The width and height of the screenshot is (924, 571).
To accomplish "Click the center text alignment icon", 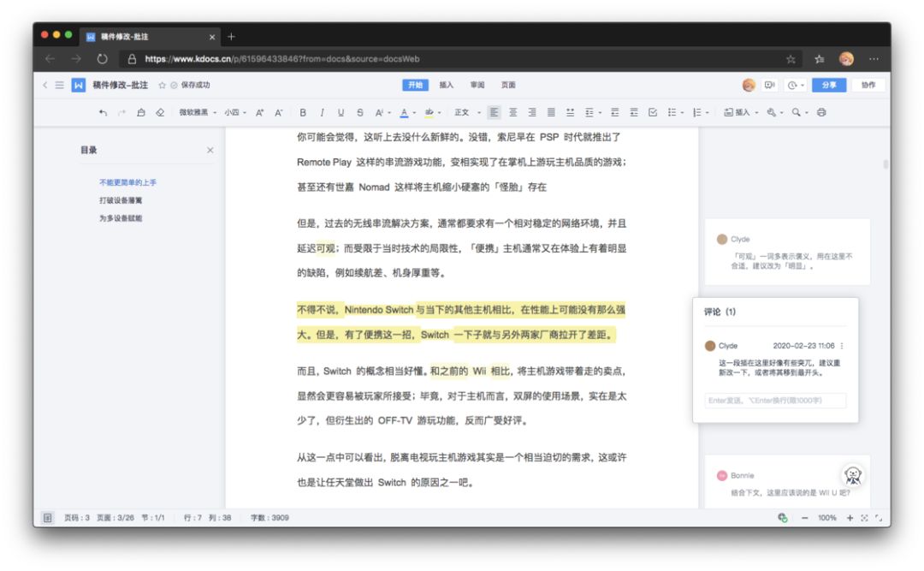I will 513,112.
